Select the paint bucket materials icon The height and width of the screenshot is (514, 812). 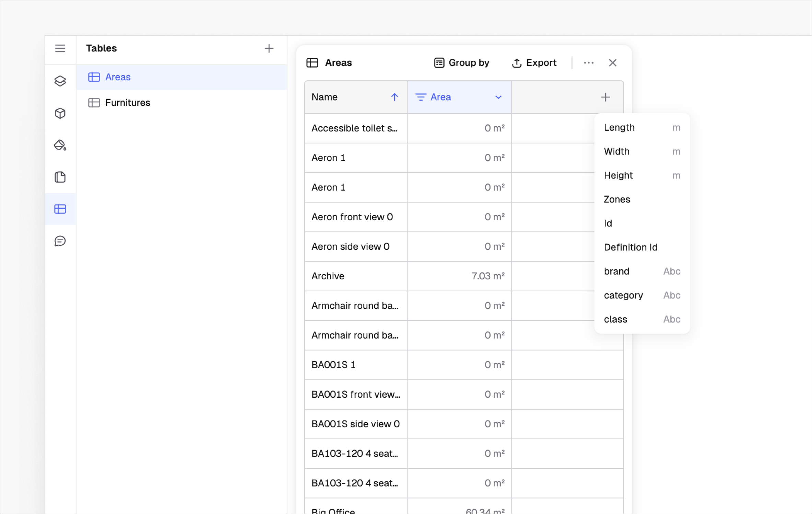(60, 145)
